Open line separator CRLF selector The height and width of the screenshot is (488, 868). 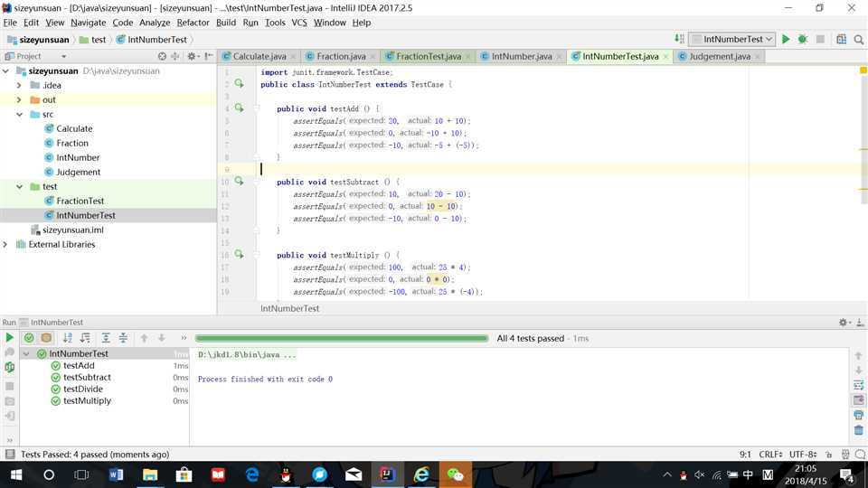point(770,455)
